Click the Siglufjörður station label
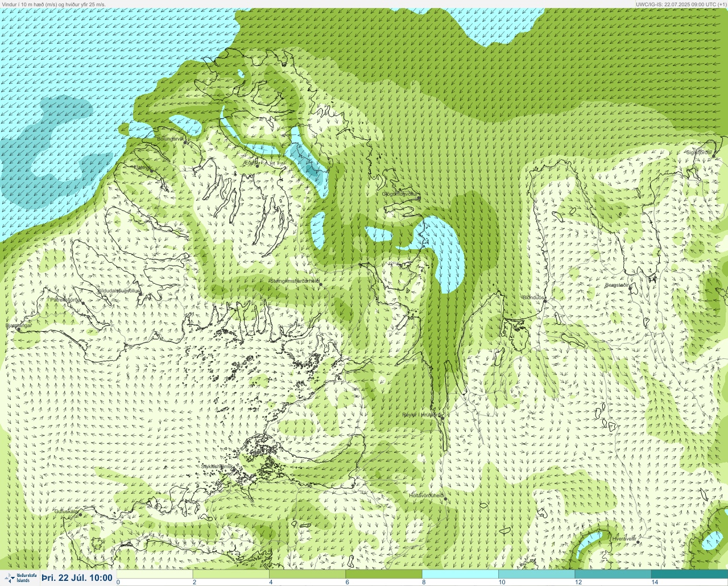This screenshot has width=728, height=586. tap(700, 152)
